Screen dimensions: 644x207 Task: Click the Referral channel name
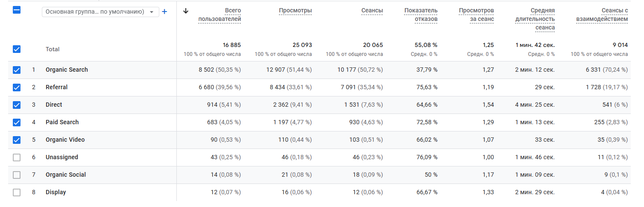point(56,87)
